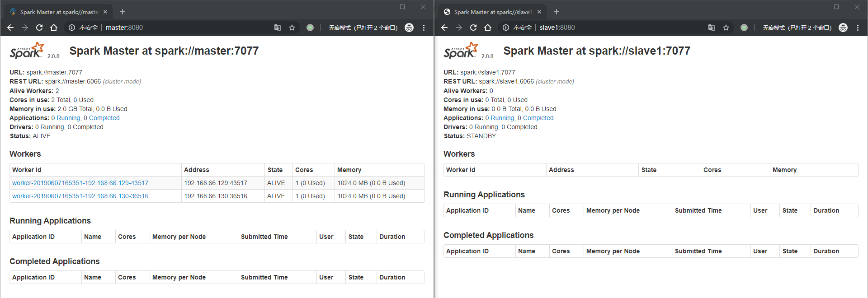Open home in the slave1:8080 window
This screenshot has height=298, width=868.
point(488,28)
